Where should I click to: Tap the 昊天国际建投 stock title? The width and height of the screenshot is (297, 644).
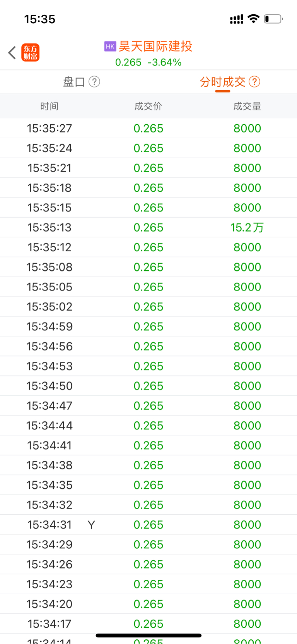pos(155,46)
